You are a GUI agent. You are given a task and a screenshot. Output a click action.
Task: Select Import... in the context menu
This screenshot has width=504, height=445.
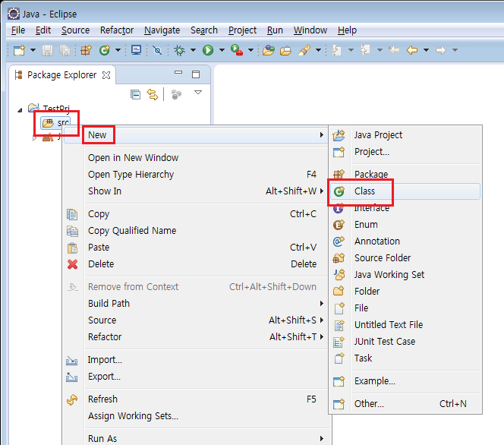point(196,360)
